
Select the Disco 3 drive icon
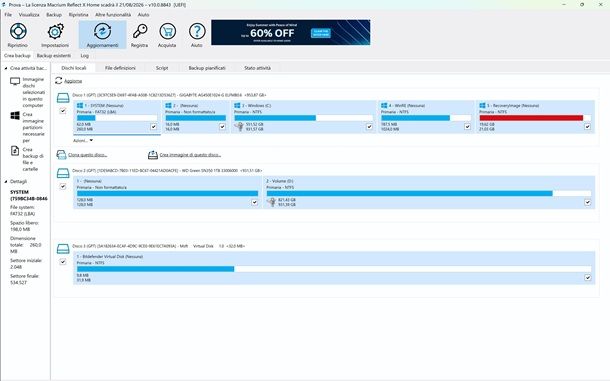pyautogui.click(x=63, y=249)
